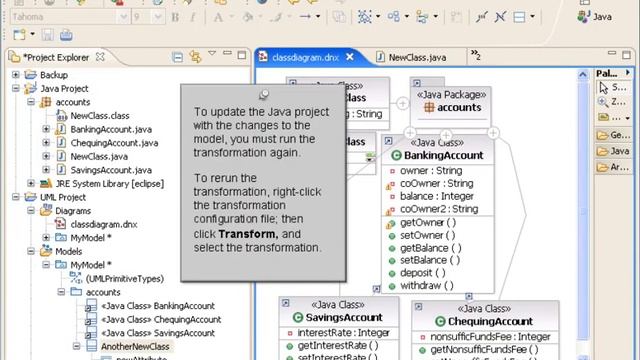Open the Tahoma font name combo box
640x360 pixels.
69,17
